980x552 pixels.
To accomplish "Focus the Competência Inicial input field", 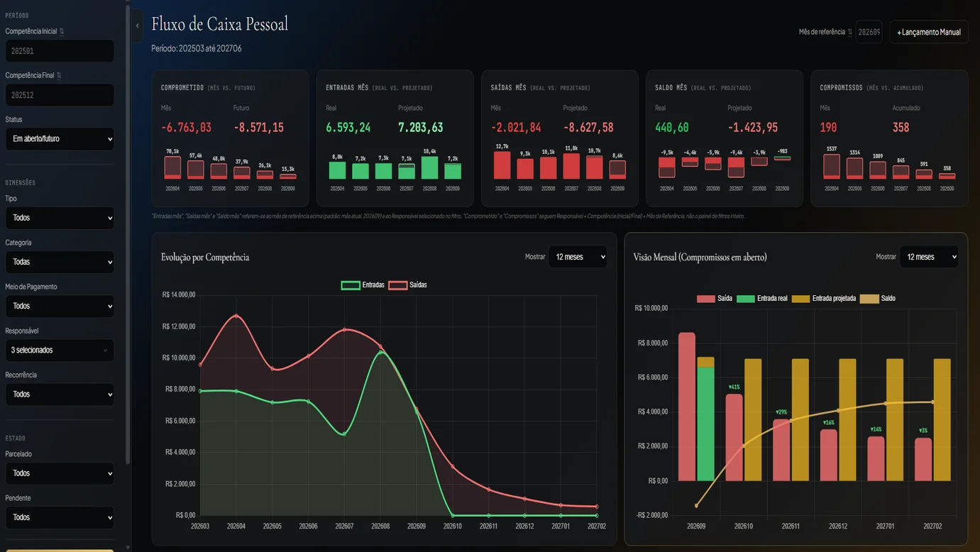I will [x=60, y=51].
